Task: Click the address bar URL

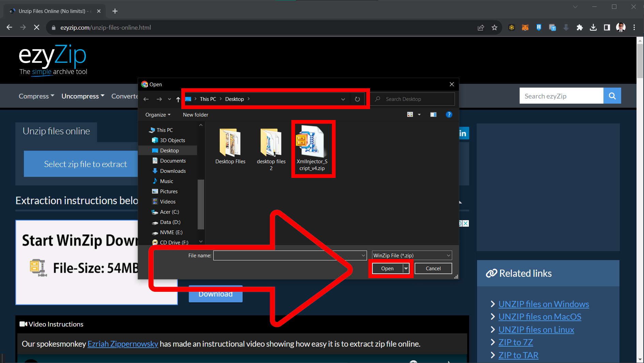Action: click(106, 28)
